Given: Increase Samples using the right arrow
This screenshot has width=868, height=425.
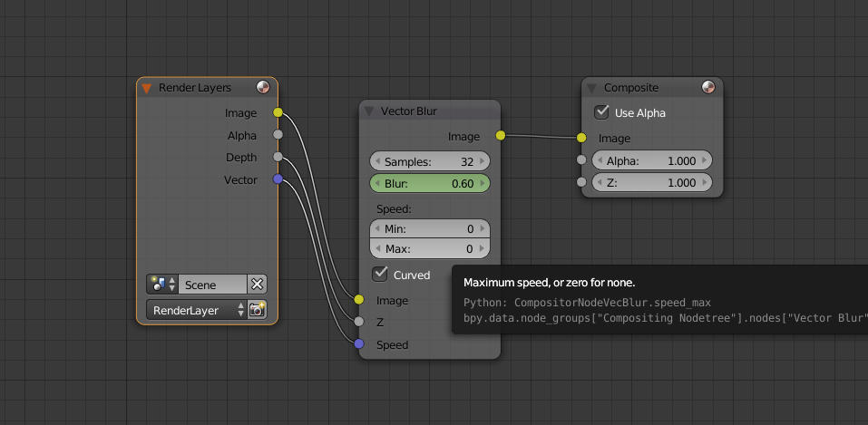Looking at the screenshot, I should point(483,161).
